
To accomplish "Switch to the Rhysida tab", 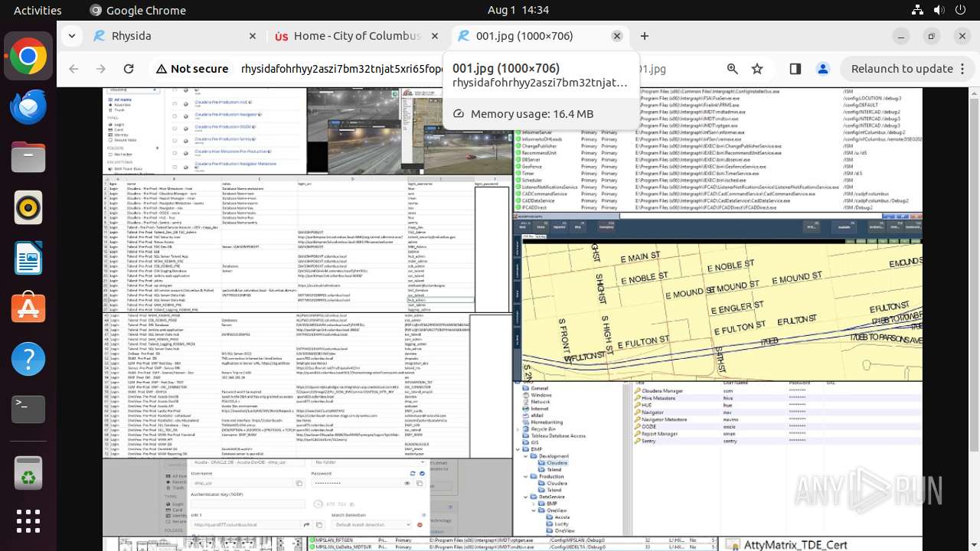I will coord(175,36).
